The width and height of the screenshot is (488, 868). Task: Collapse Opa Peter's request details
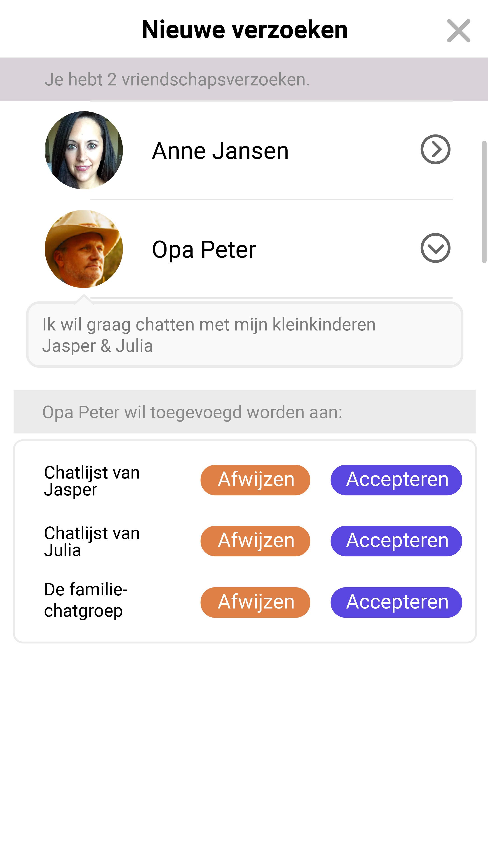click(435, 248)
